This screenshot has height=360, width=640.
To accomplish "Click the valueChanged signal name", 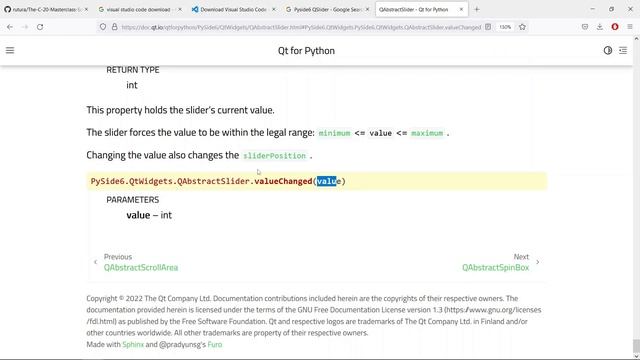I will tap(283, 181).
